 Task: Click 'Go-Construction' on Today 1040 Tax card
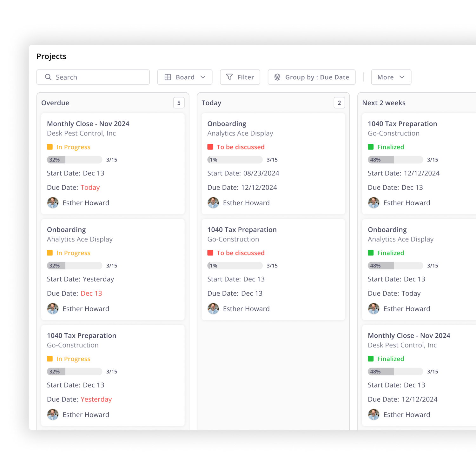coord(233,239)
